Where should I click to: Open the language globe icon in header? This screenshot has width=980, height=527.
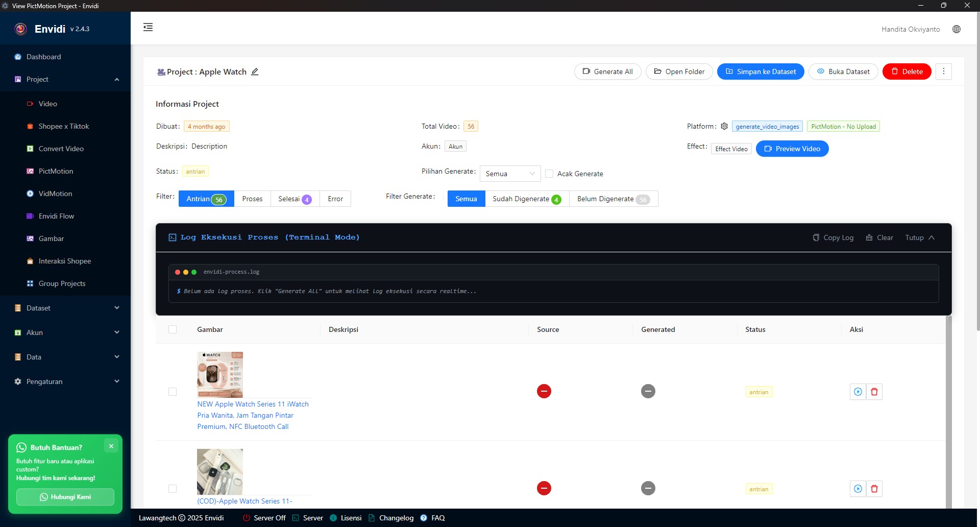tap(957, 29)
